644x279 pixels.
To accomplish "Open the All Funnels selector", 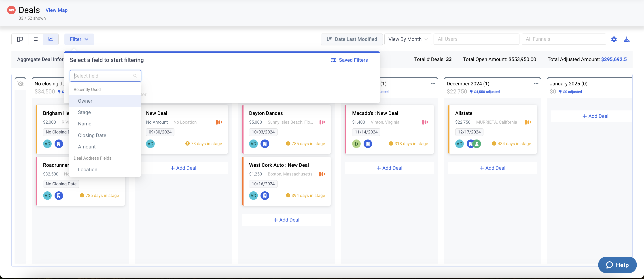I will click(x=563, y=39).
